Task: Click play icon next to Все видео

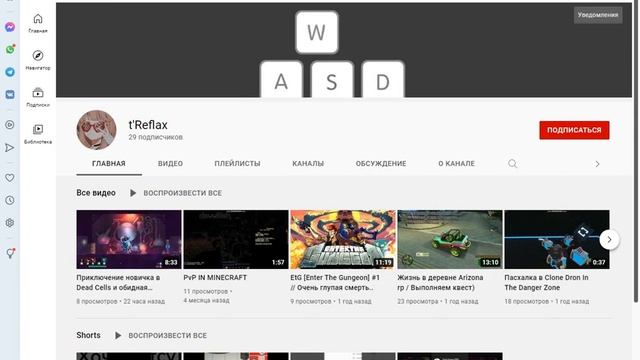Action: tap(133, 193)
